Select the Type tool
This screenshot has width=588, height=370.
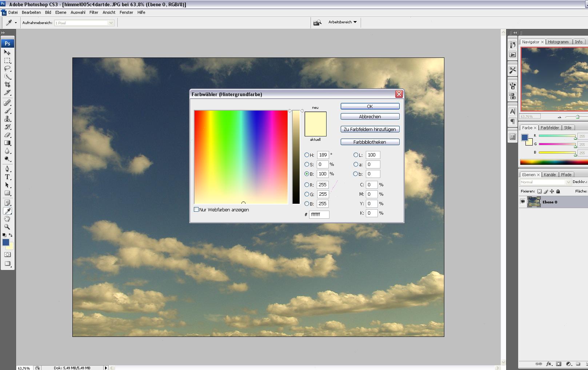[x=7, y=177]
